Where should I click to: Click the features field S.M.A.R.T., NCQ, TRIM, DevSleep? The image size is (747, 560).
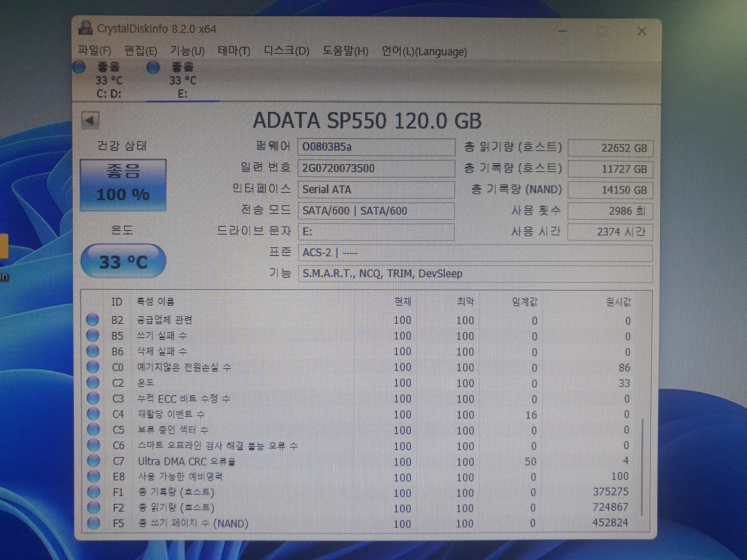pyautogui.click(x=475, y=273)
